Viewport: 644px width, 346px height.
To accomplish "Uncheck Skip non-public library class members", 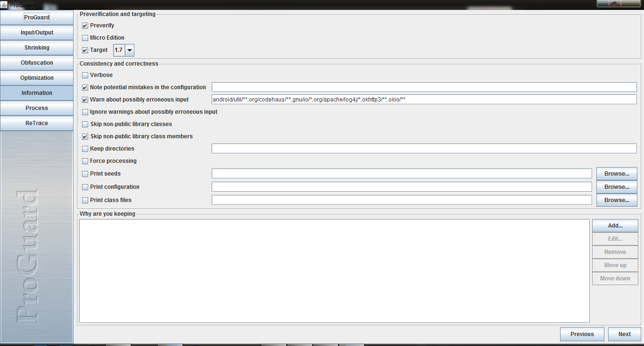I will click(85, 136).
